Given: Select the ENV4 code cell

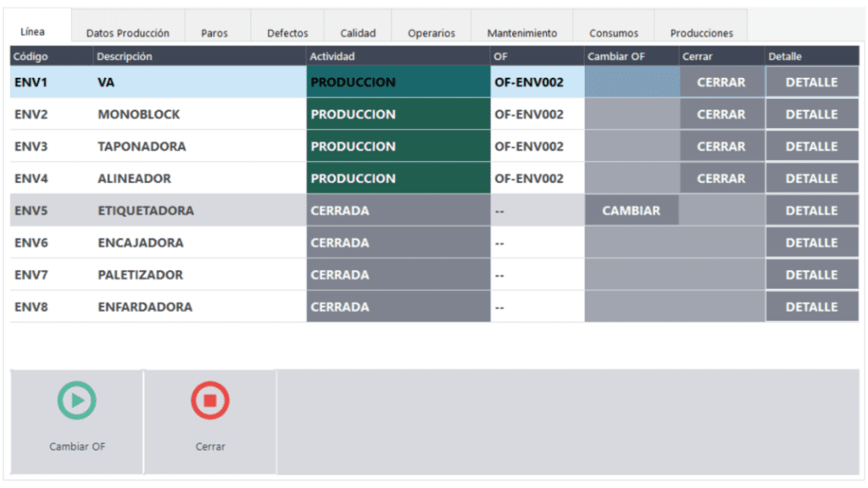Looking at the screenshot, I should tap(52, 178).
